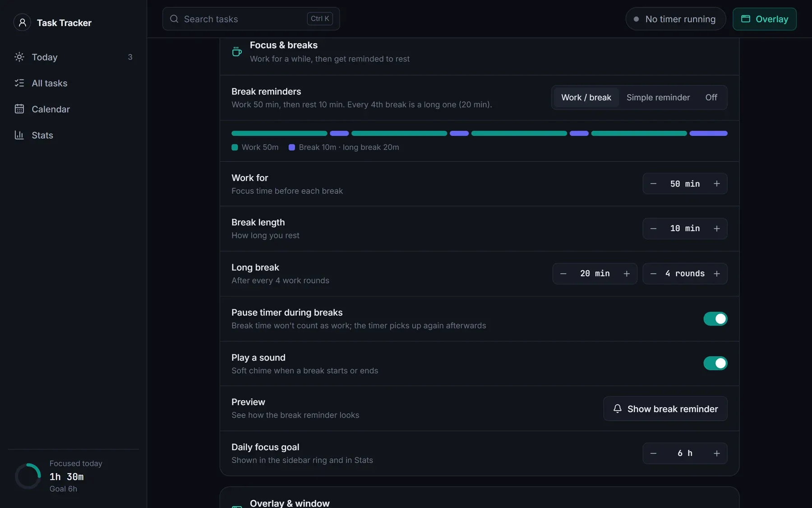Screen dimensions: 812x508
Task: Click the search magnifier icon
Action: [x=174, y=19]
